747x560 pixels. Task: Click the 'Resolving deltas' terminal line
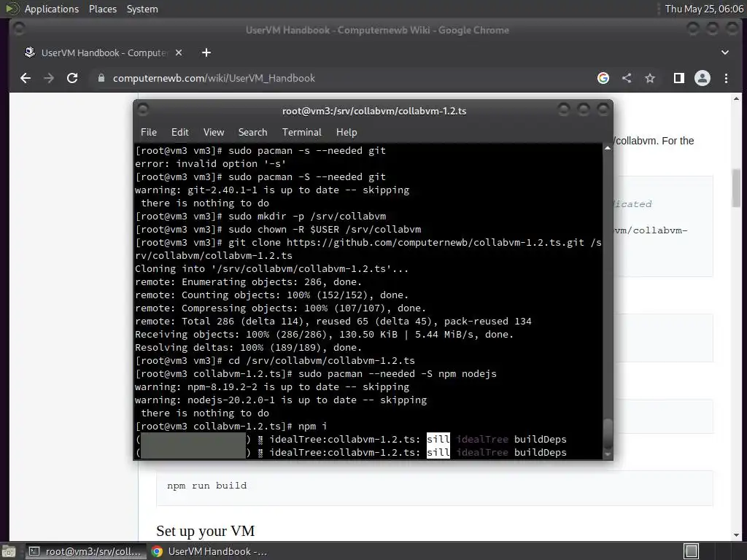[248, 348]
